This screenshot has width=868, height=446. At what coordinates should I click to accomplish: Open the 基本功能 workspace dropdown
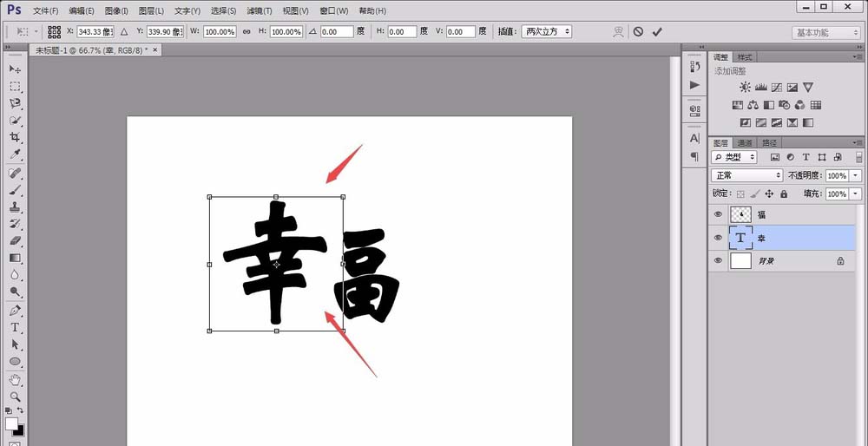tap(825, 33)
